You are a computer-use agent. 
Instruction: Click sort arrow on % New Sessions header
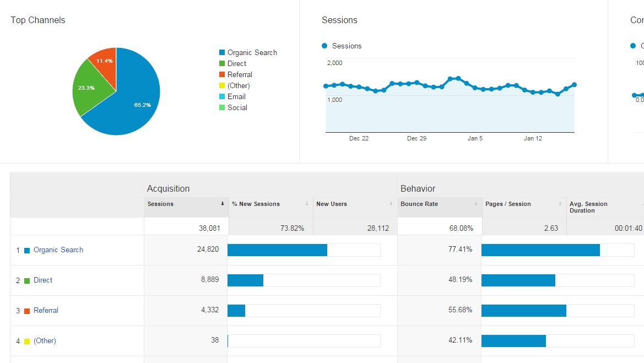307,204
